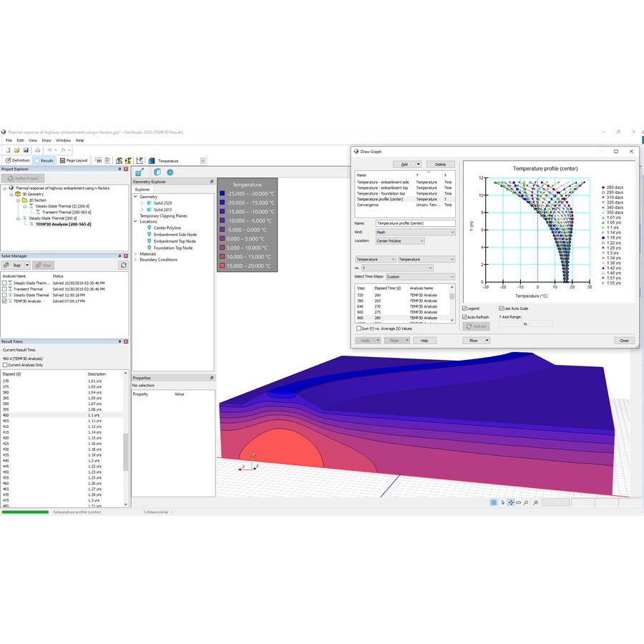Click the -25.000 to -20.000 °C color swatch

(223, 193)
